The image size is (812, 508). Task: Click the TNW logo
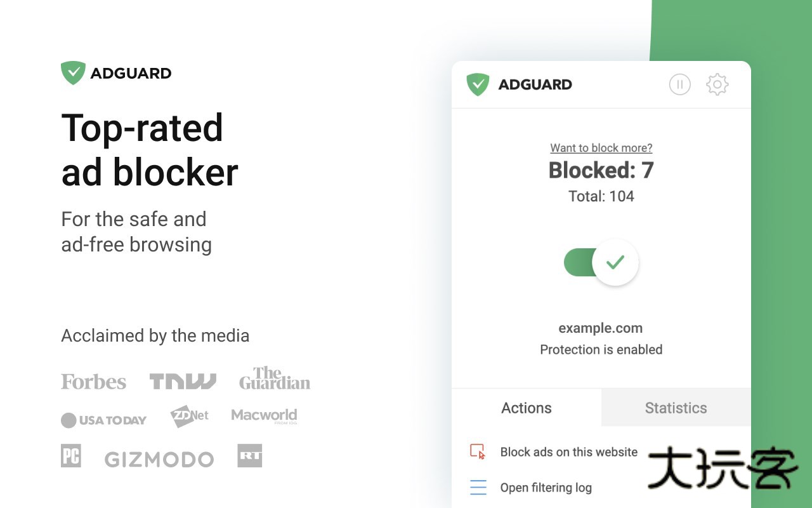coord(183,380)
